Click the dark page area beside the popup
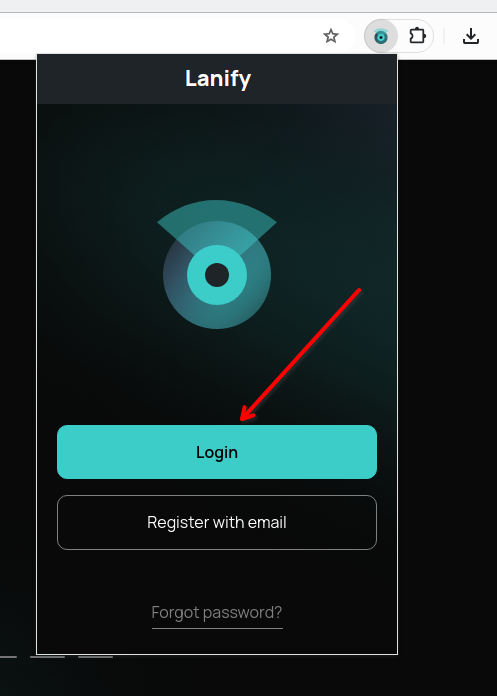Image resolution: width=497 pixels, height=696 pixels. point(447,355)
